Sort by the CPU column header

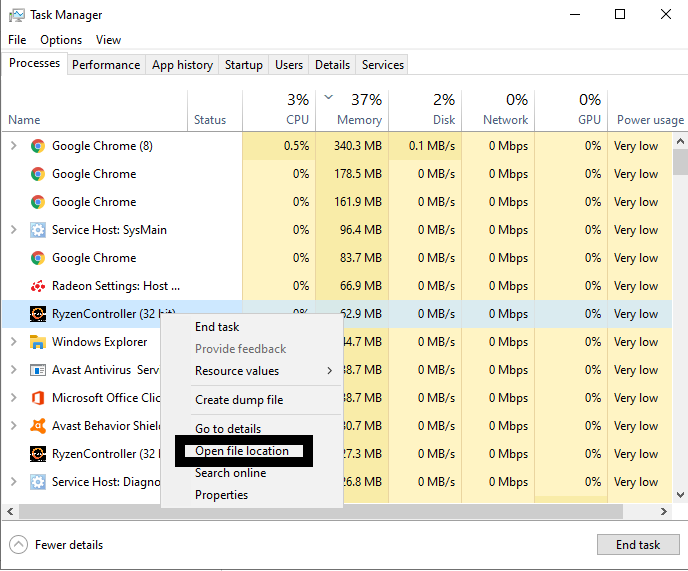[279, 111]
